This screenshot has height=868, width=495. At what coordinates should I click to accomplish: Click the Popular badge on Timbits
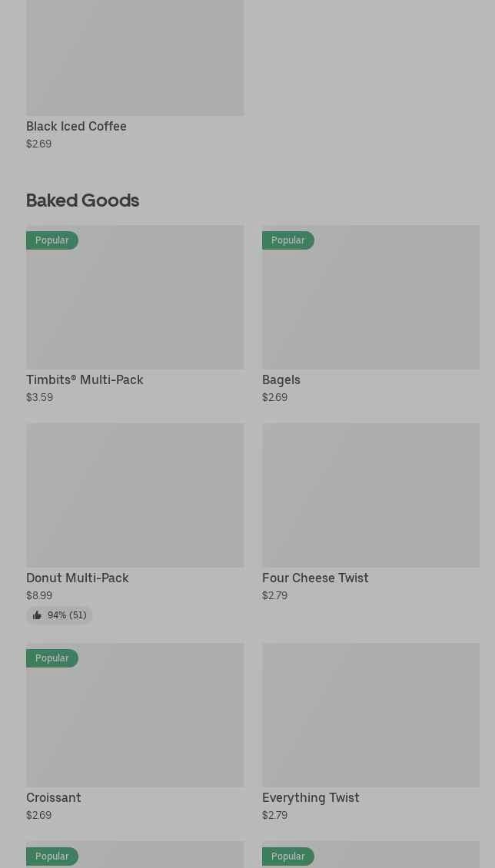(52, 240)
